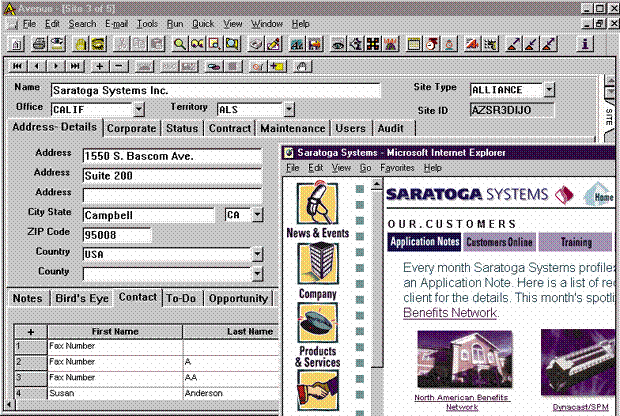The image size is (620, 416).
Task: Click the City field containing Campbell
Action: 148,215
